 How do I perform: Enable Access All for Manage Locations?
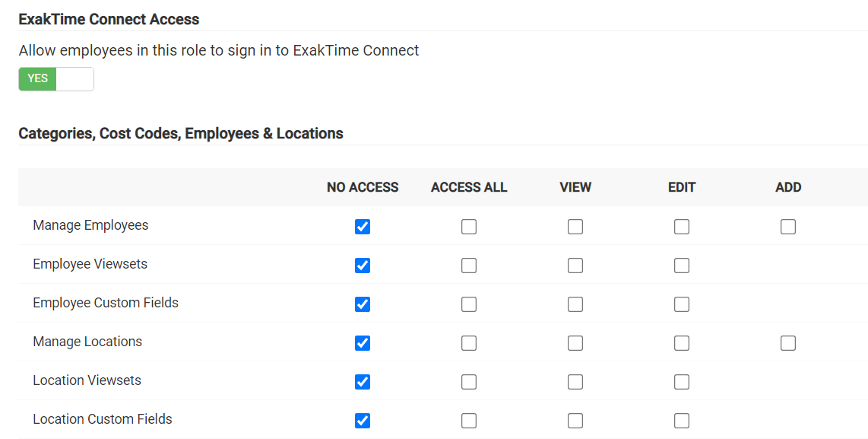coord(469,343)
